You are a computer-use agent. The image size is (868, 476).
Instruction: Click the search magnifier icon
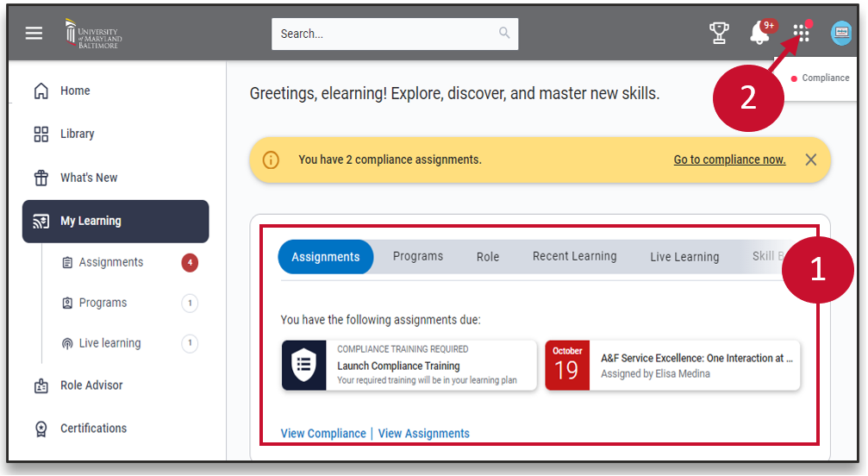504,34
